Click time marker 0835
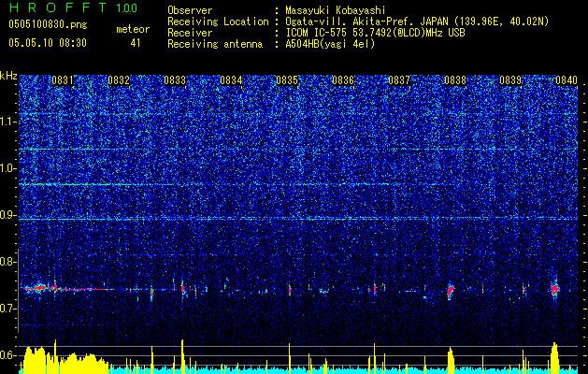 [287, 80]
